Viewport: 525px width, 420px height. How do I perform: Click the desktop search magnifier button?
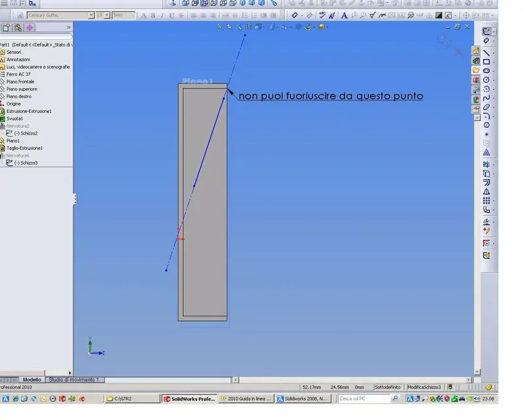395,399
